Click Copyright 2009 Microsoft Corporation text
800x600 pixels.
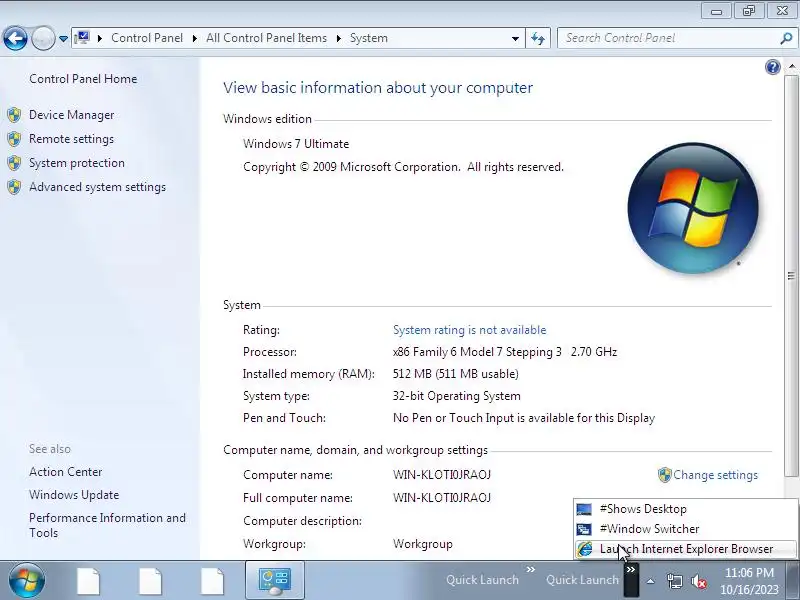point(403,167)
